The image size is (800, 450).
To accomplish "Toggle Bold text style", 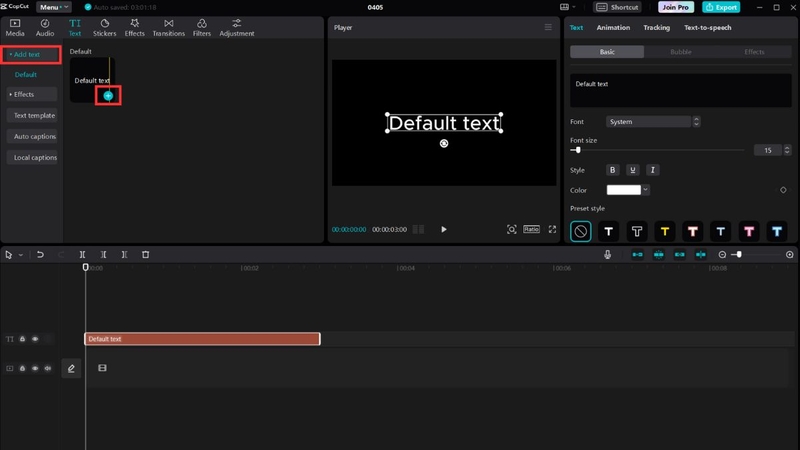I will 612,170.
